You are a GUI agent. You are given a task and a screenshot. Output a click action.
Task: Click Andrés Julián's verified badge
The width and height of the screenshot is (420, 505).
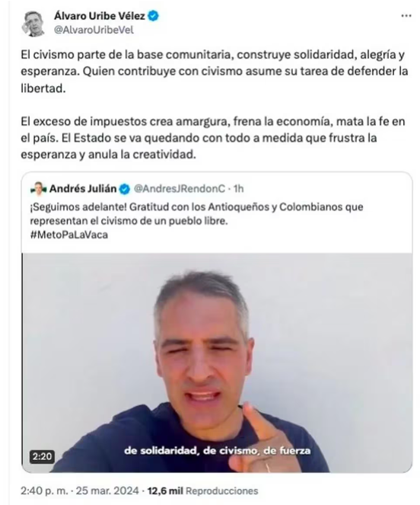pyautogui.click(x=125, y=189)
